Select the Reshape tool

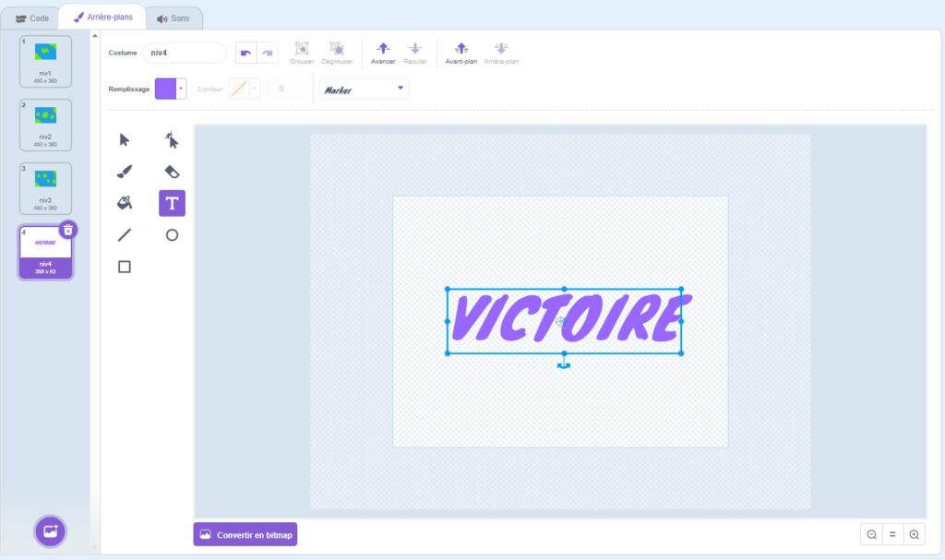[172, 140]
